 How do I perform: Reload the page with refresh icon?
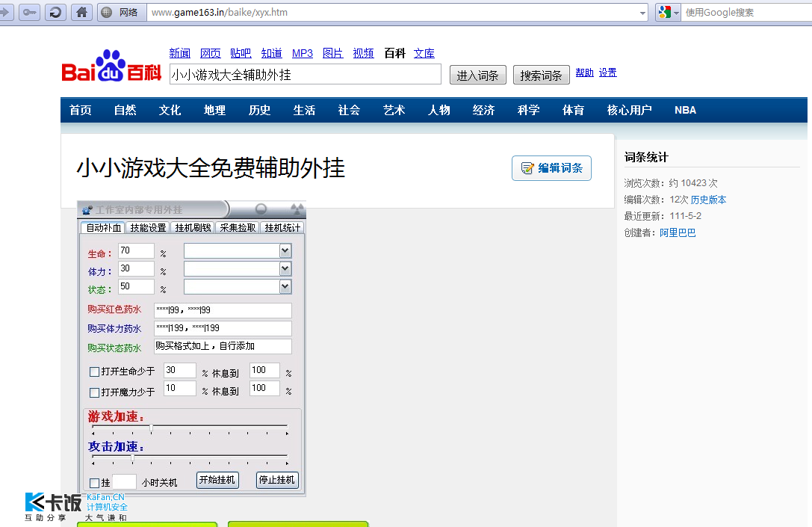[x=55, y=12]
